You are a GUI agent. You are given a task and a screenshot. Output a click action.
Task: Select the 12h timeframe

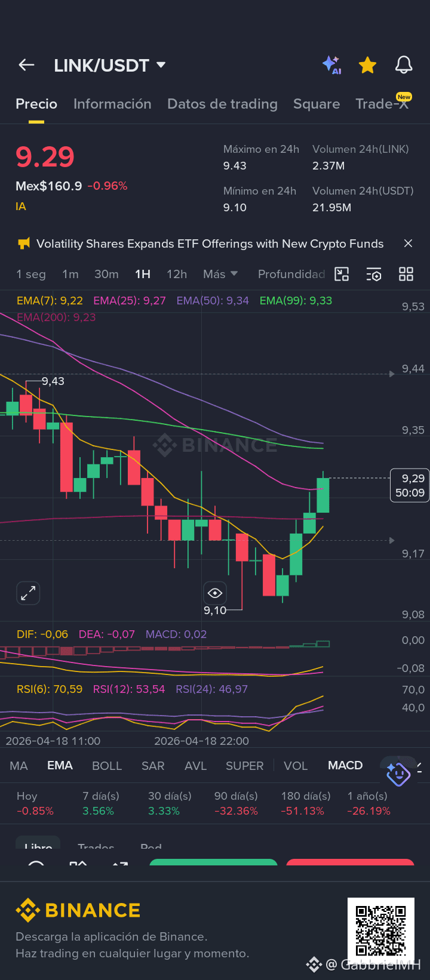tap(177, 275)
